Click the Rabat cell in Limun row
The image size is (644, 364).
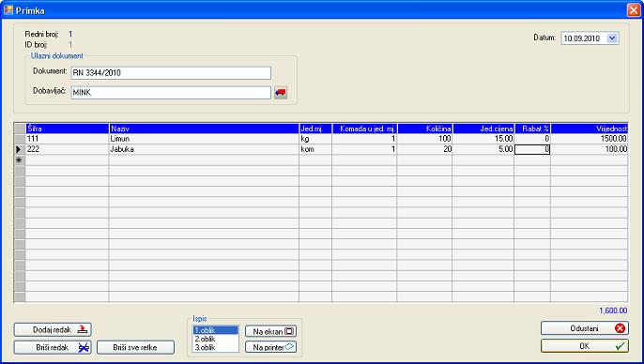click(532, 139)
